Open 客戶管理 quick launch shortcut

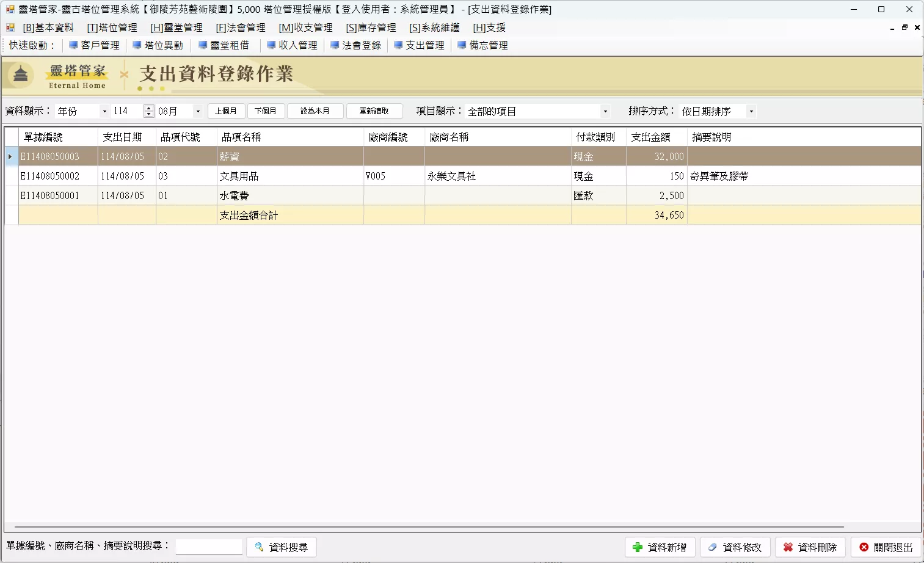(x=94, y=45)
